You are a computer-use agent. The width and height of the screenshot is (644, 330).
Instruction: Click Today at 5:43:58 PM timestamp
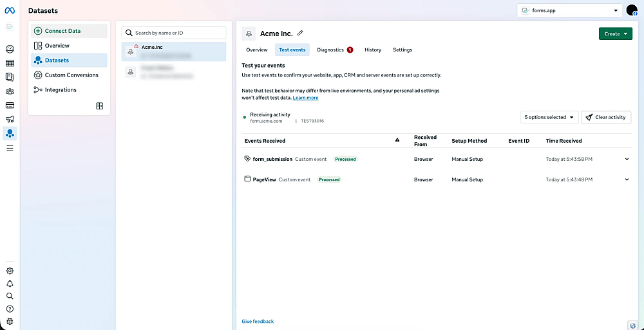coord(569,159)
